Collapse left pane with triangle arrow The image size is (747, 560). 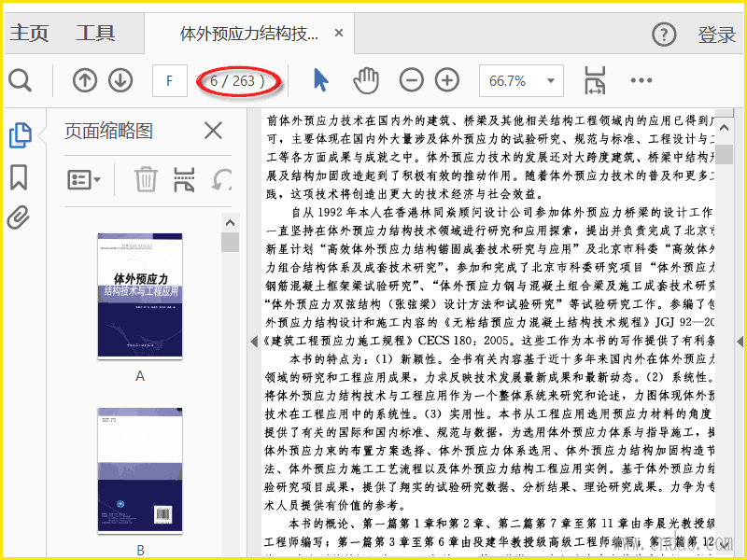click(254, 341)
